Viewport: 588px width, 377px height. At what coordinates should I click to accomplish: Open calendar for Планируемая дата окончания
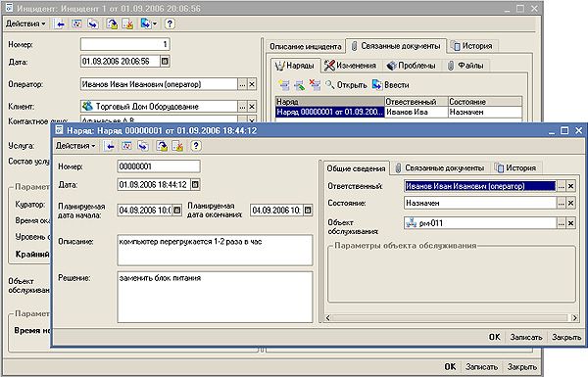click(308, 210)
